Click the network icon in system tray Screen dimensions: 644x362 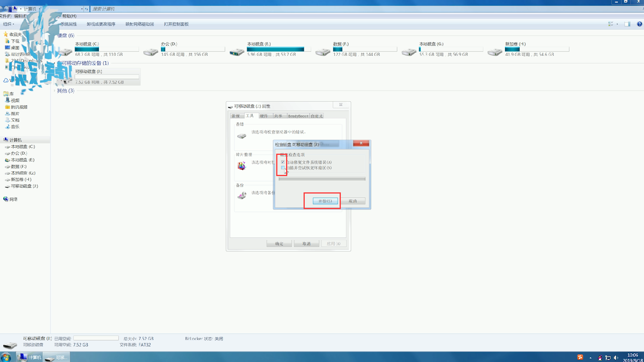click(608, 357)
